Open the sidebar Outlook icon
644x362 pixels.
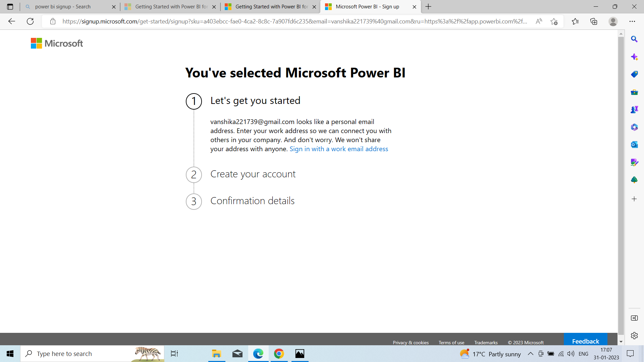pyautogui.click(x=634, y=145)
